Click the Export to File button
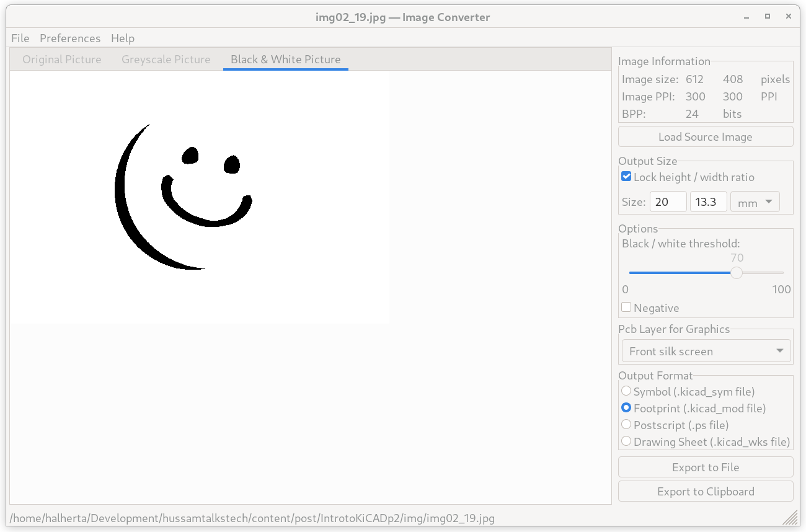 coord(706,468)
